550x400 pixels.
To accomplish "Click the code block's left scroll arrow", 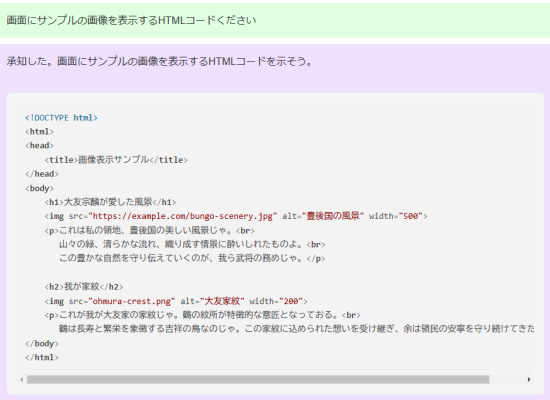I will coord(22,379).
